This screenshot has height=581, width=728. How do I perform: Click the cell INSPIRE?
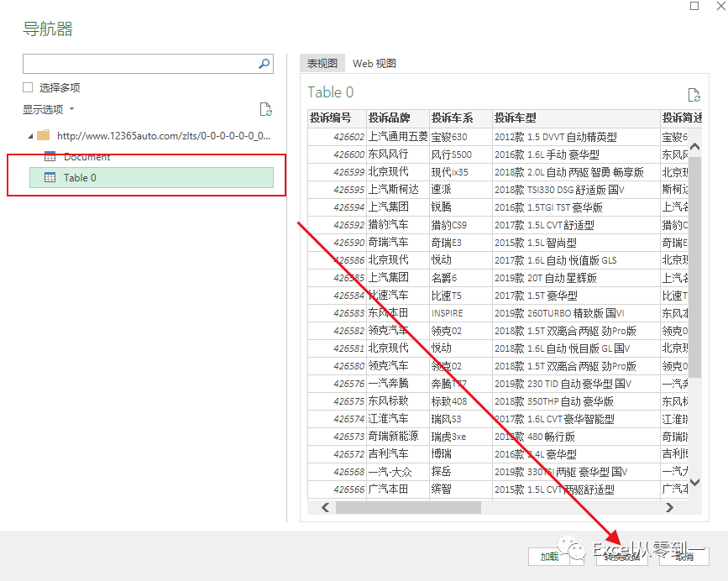[x=461, y=313]
